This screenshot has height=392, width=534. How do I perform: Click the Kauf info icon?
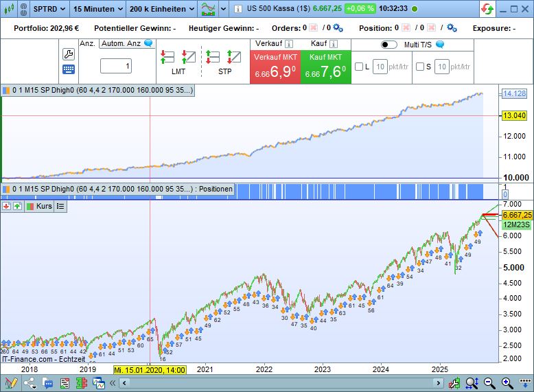[x=334, y=44]
